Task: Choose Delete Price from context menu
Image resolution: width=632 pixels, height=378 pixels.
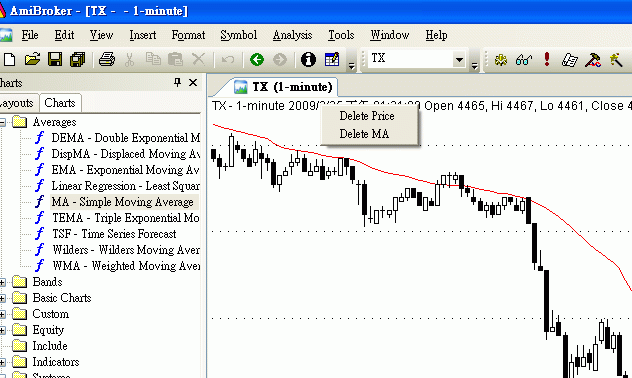Action: (367, 116)
